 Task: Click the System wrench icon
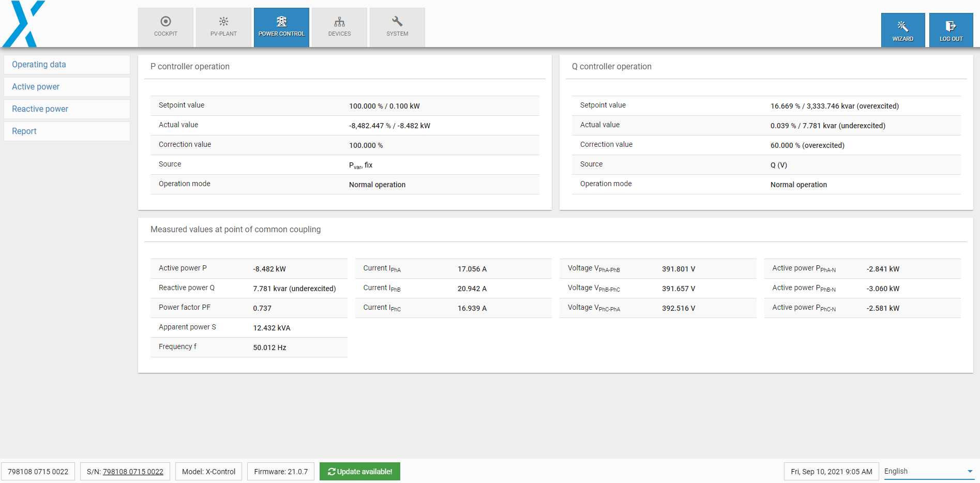(x=397, y=22)
